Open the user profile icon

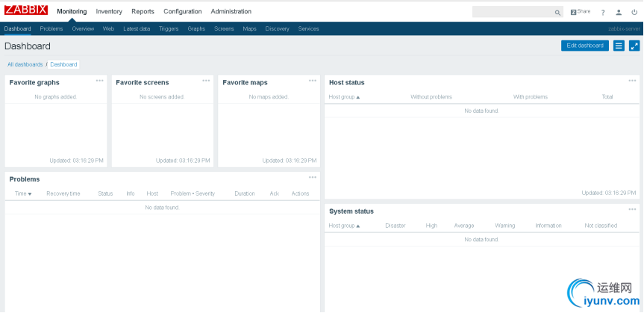[x=619, y=13]
